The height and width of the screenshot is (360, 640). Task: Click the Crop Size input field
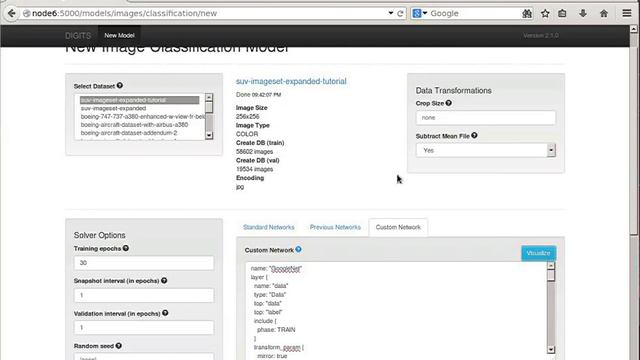486,118
